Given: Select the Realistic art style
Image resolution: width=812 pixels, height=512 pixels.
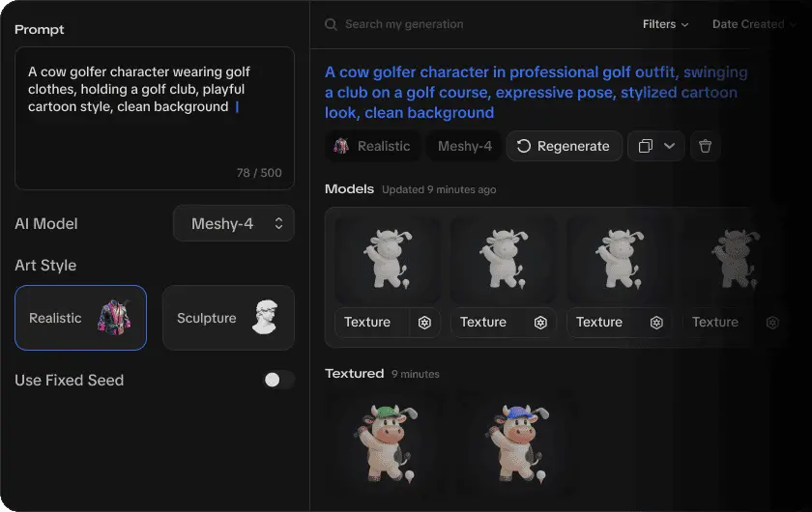Looking at the screenshot, I should tap(81, 318).
